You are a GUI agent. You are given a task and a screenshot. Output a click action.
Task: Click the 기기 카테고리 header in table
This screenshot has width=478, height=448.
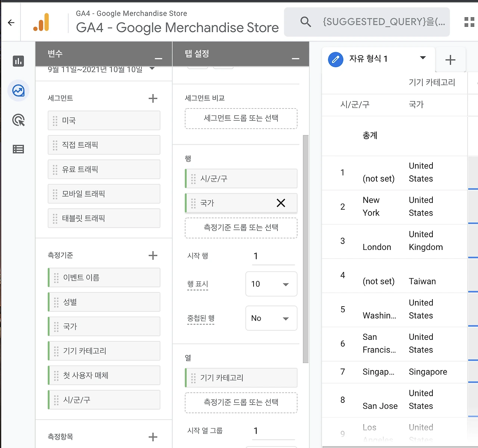tap(432, 82)
